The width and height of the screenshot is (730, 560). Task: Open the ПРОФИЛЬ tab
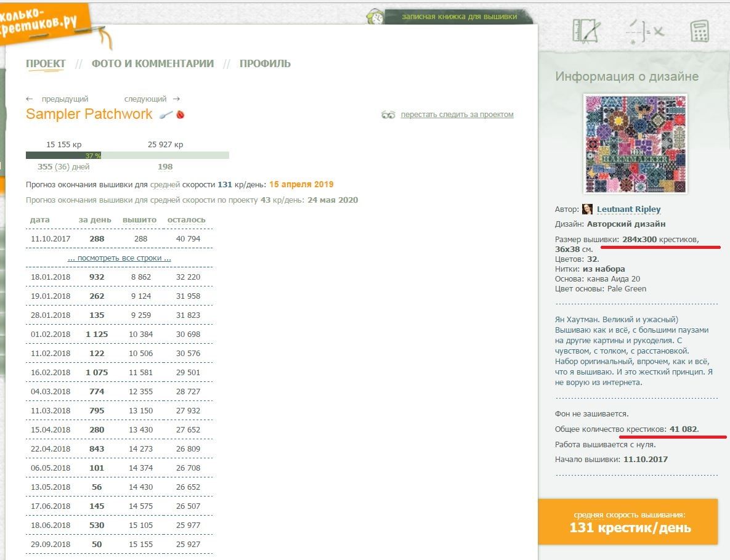pos(265,63)
